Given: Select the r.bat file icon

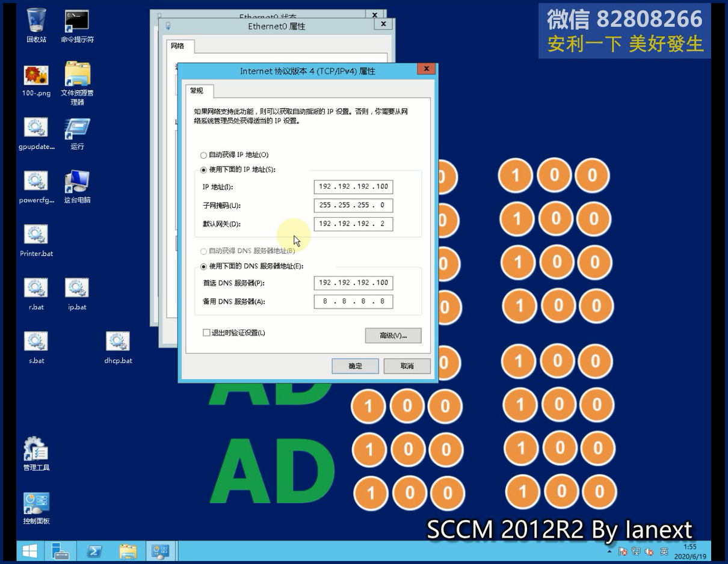Looking at the screenshot, I should tap(36, 294).
